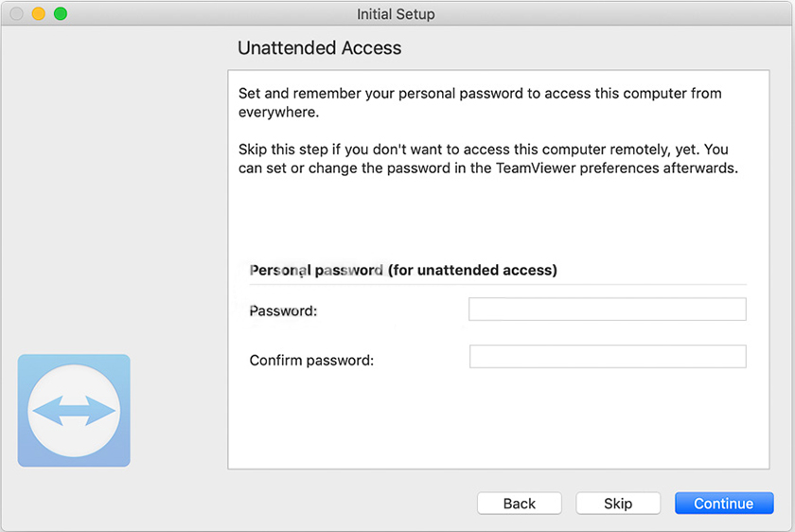
Task: Click the "Initial Setup" window title
Action: pos(396,14)
